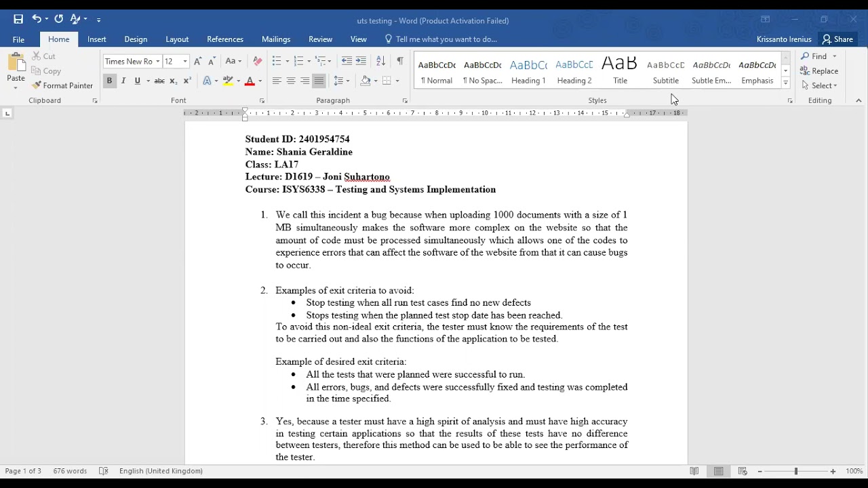Switch to the References tab
868x488 pixels.
tap(225, 39)
